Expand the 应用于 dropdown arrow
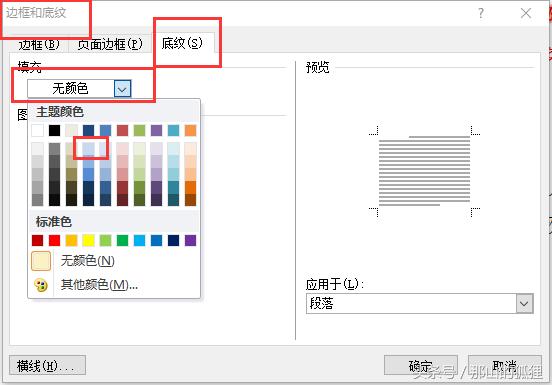Screen dimensions: 552x385 click(524, 303)
